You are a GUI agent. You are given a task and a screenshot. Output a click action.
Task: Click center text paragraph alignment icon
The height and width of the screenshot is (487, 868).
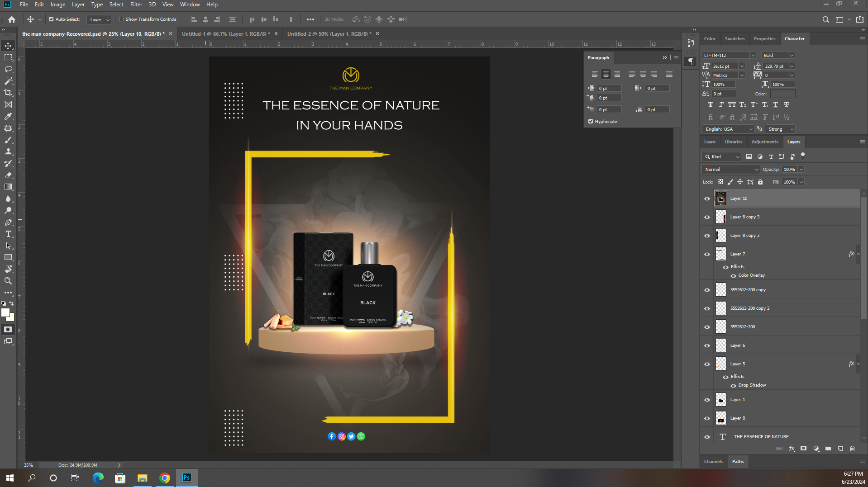[x=606, y=74]
